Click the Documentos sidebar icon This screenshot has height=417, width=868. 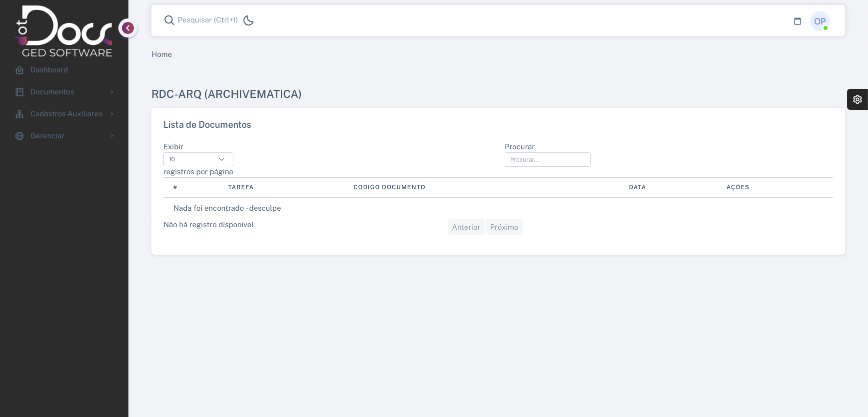coord(19,92)
